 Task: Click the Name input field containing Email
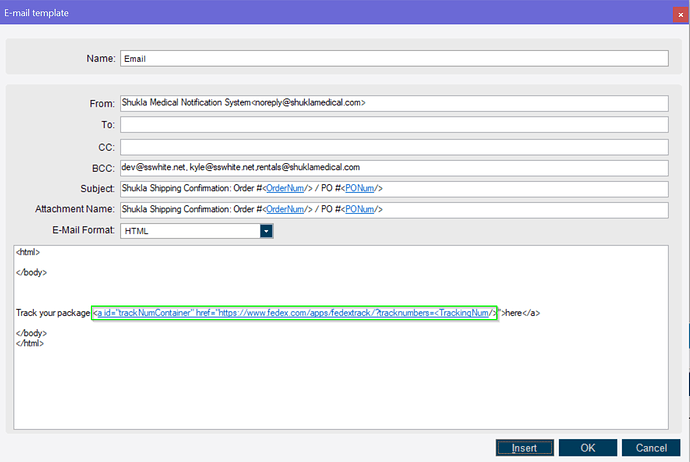pos(394,59)
